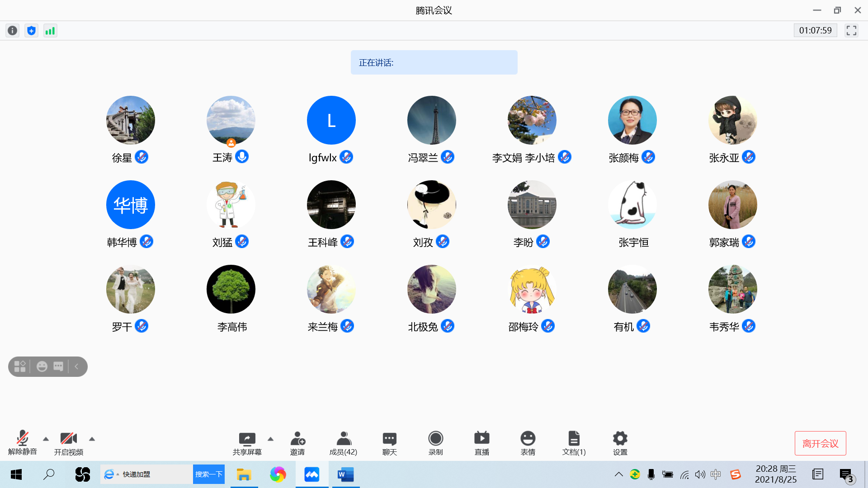Click the blue security shield icon

[31, 31]
